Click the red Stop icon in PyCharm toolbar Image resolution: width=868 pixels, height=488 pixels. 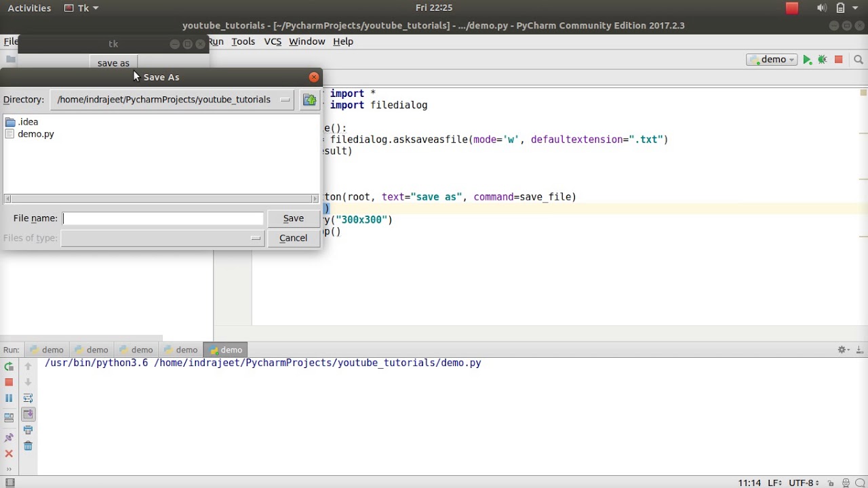click(x=839, y=60)
